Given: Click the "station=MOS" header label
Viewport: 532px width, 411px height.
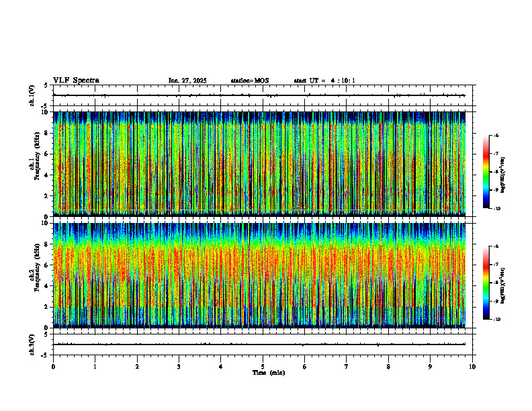Looking at the screenshot, I should coord(250,81).
